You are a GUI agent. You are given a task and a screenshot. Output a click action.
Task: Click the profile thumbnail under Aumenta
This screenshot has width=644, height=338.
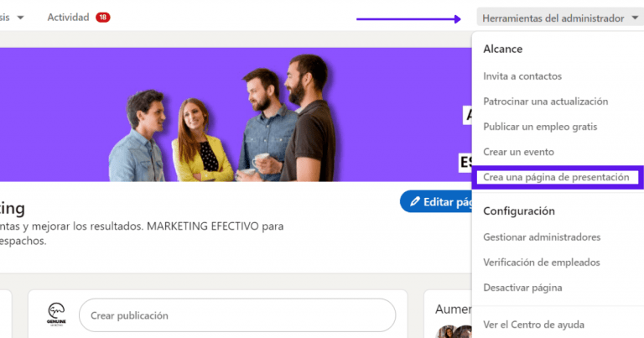click(x=447, y=332)
